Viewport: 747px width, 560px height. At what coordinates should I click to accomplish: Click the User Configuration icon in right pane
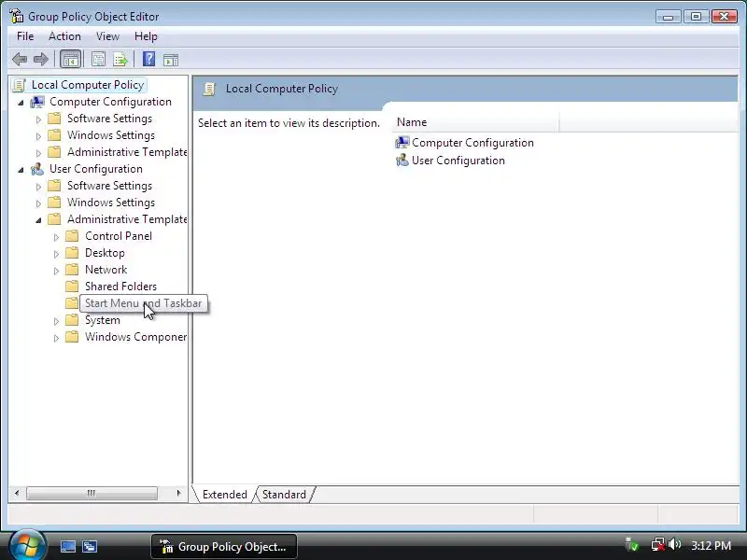click(402, 160)
